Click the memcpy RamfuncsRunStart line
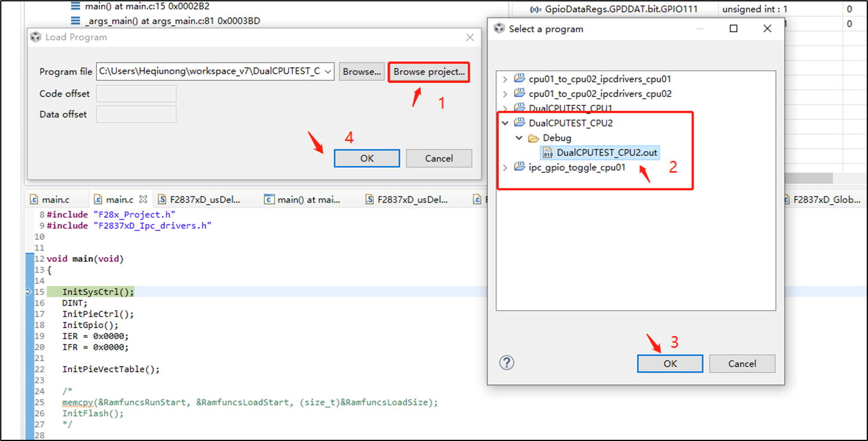This screenshot has width=868, height=441. pos(250,402)
